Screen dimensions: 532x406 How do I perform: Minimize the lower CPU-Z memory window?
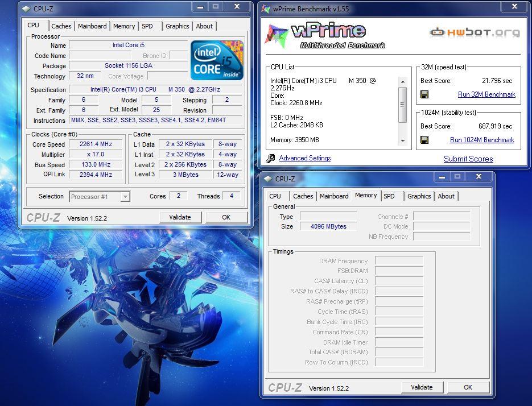tap(442, 176)
